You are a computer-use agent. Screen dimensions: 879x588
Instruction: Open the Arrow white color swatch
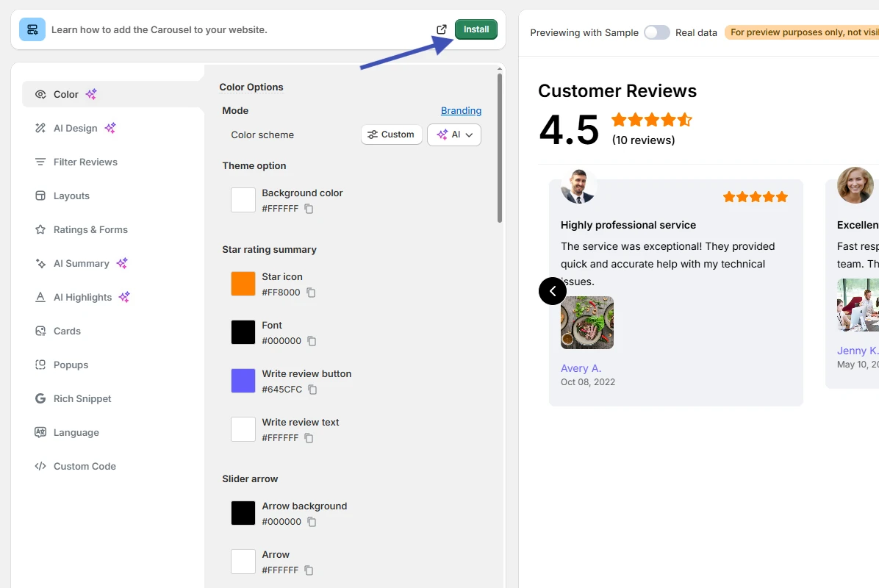pyautogui.click(x=243, y=562)
